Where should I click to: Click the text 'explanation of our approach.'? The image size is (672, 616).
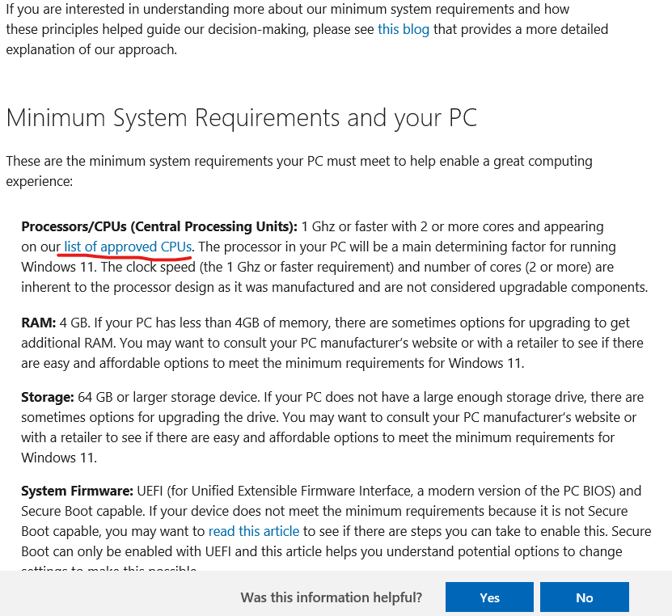pos(91,49)
